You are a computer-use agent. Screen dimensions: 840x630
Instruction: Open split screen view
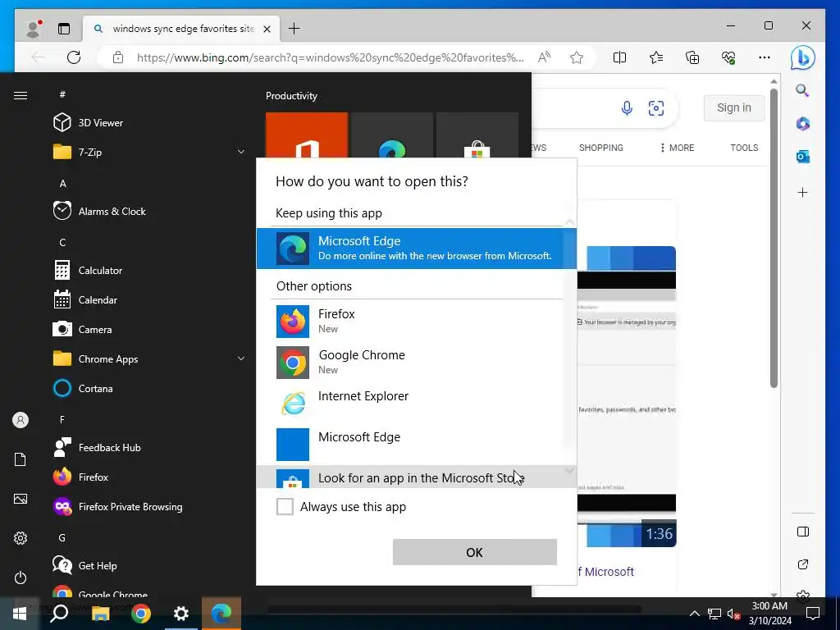pos(619,57)
